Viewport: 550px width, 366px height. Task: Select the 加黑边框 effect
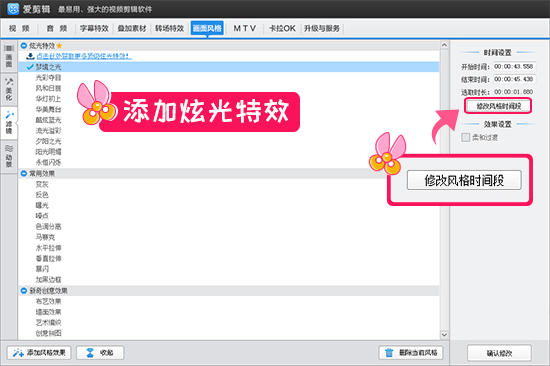click(48, 280)
